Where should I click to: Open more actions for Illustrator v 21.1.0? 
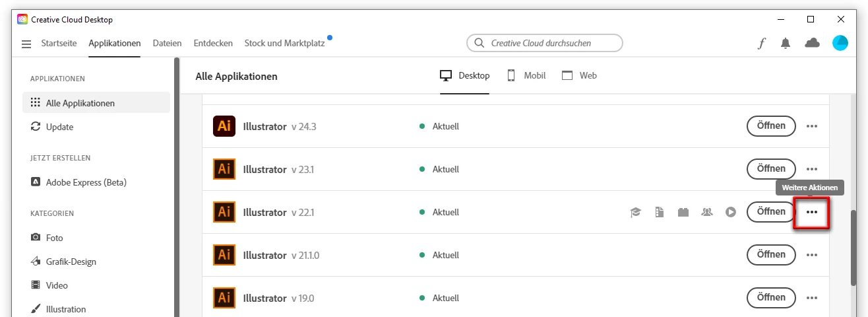pos(812,255)
